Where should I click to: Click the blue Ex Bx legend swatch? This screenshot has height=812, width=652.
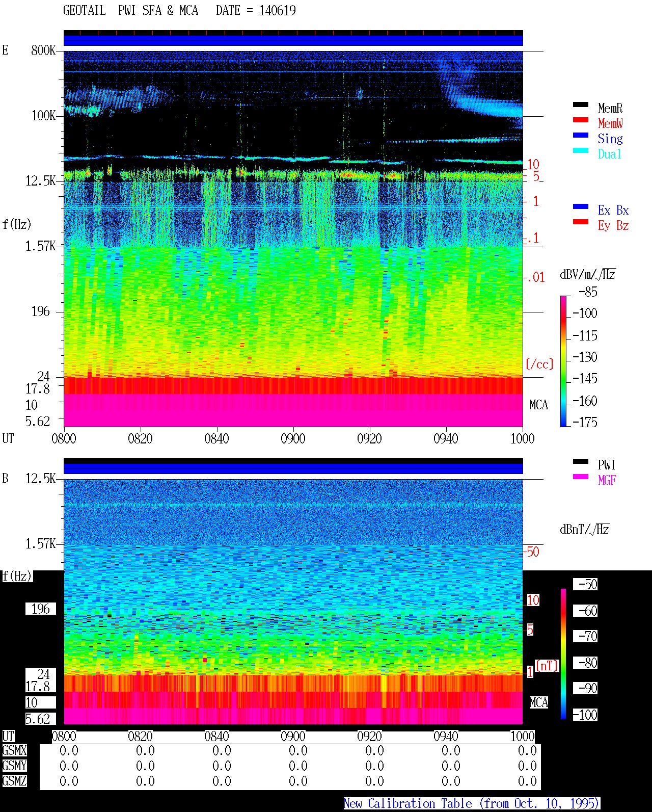tap(581, 207)
